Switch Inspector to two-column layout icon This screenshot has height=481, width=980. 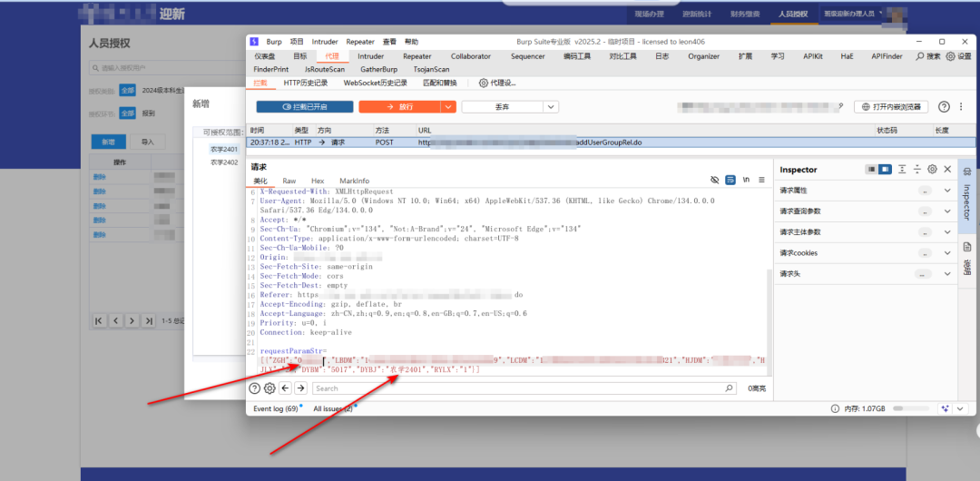[885, 170]
